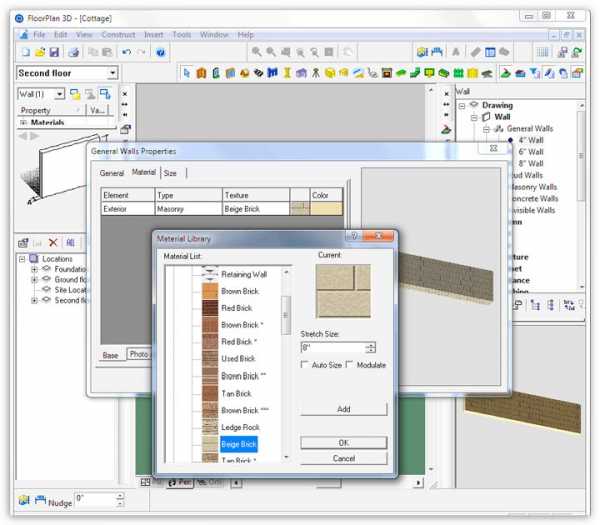The height and width of the screenshot is (525, 600).
Task: Select Retaining Wall in the Material List
Action: tap(244, 274)
